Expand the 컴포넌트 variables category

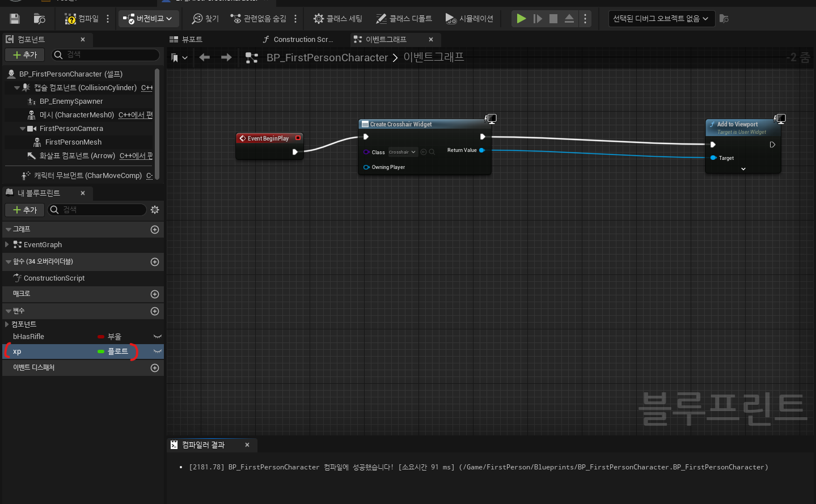pyautogui.click(x=7, y=324)
